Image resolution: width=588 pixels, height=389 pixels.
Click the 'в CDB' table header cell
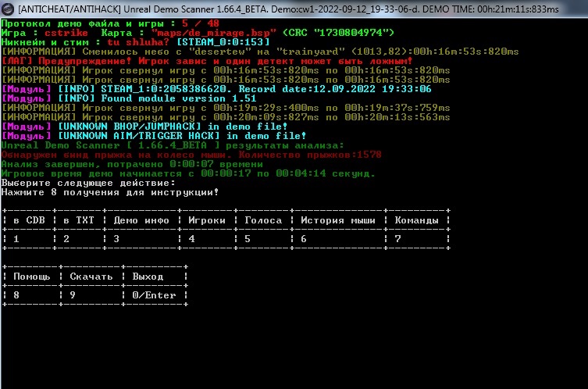[29, 220]
